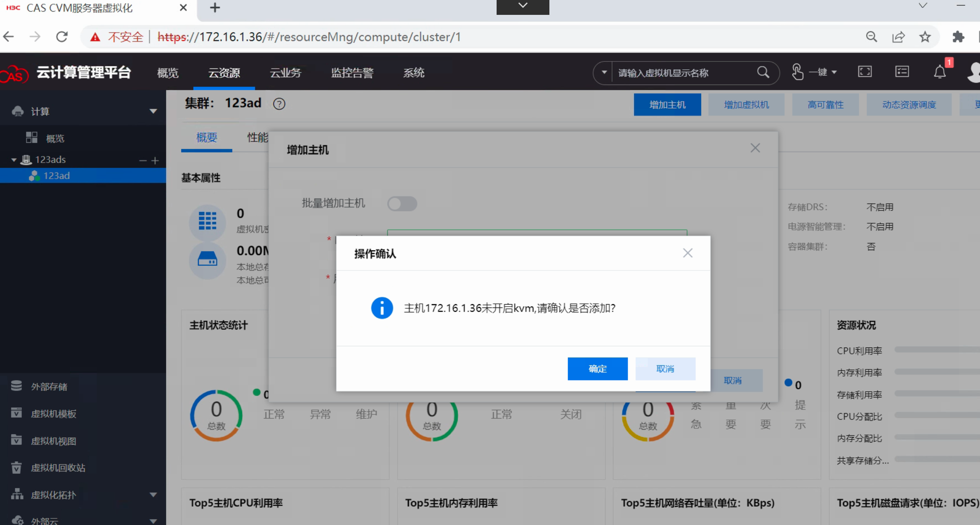Bookmark this page with star icon
980x525 pixels.
pyautogui.click(x=925, y=37)
